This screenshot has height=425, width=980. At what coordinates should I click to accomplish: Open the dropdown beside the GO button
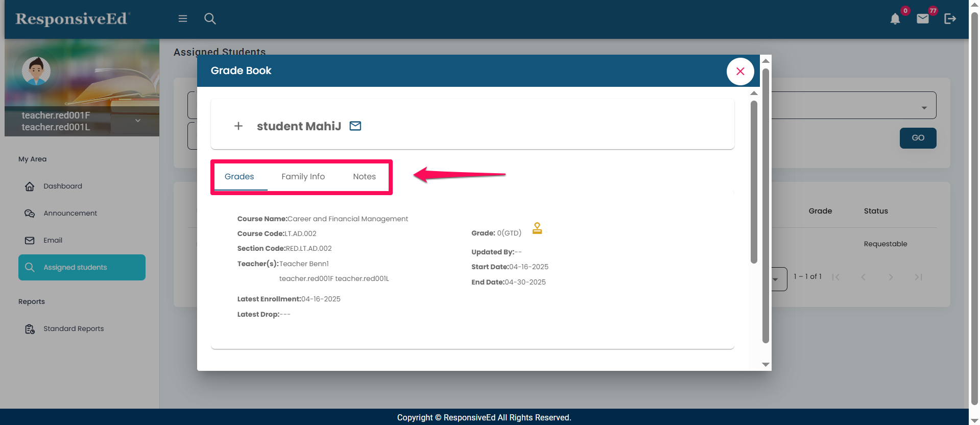923,108
